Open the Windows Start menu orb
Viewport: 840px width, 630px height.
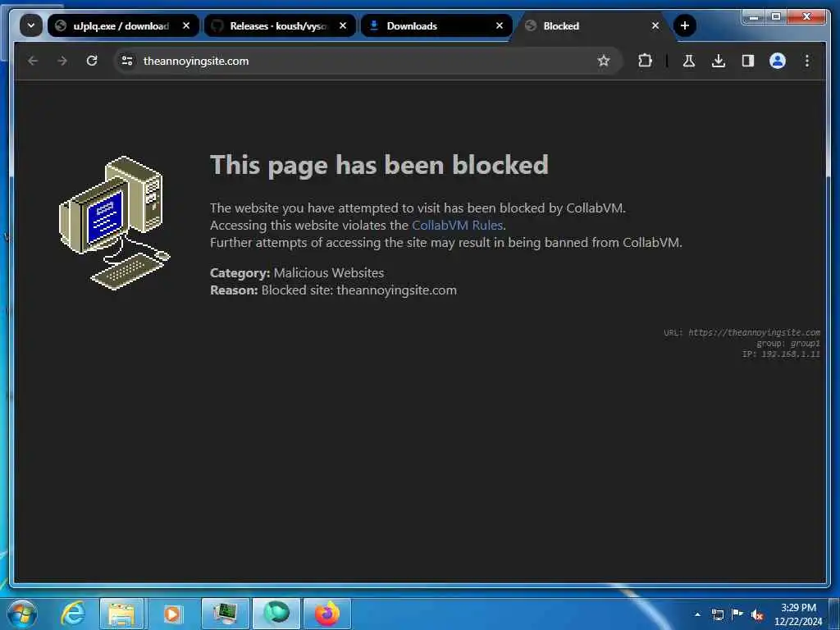point(22,614)
